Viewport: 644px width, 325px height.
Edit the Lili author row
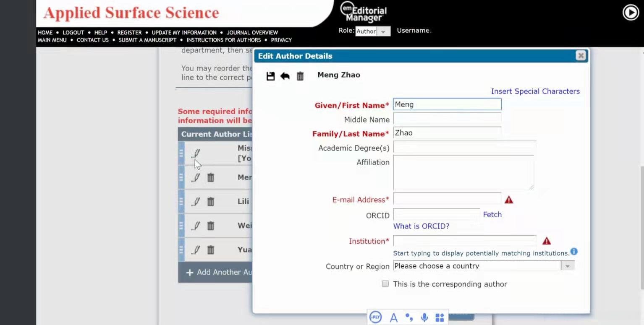click(196, 202)
